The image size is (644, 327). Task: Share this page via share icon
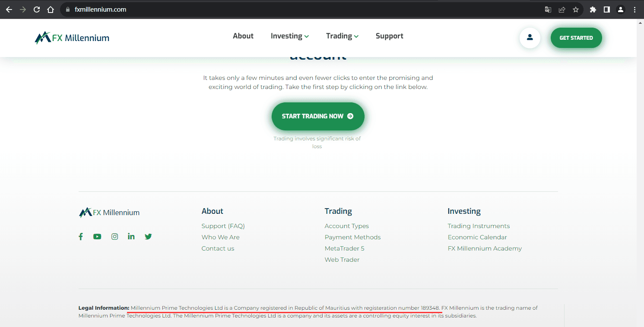pyautogui.click(x=562, y=10)
